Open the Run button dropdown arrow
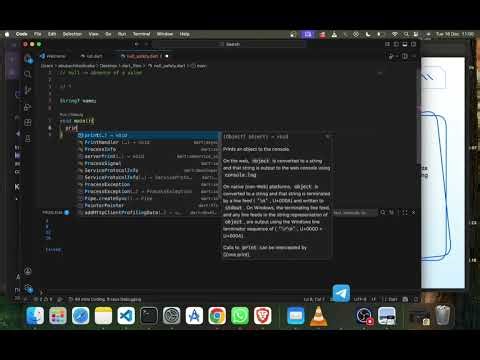The height and width of the screenshot is (360, 480). (x=397, y=56)
